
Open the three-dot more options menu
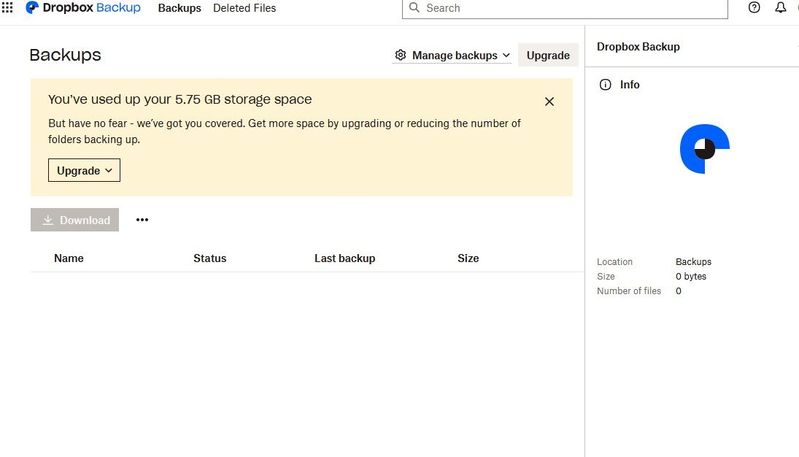click(142, 220)
